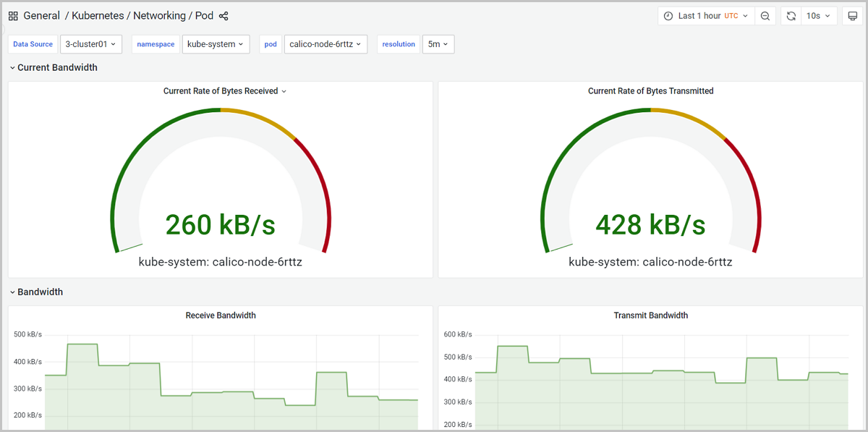
Task: Click the Transmit Bandwidth panel title
Action: click(650, 315)
